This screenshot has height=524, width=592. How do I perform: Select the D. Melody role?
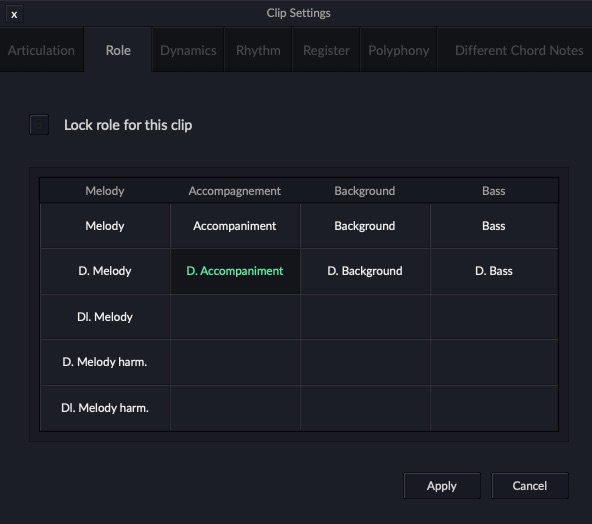point(105,271)
